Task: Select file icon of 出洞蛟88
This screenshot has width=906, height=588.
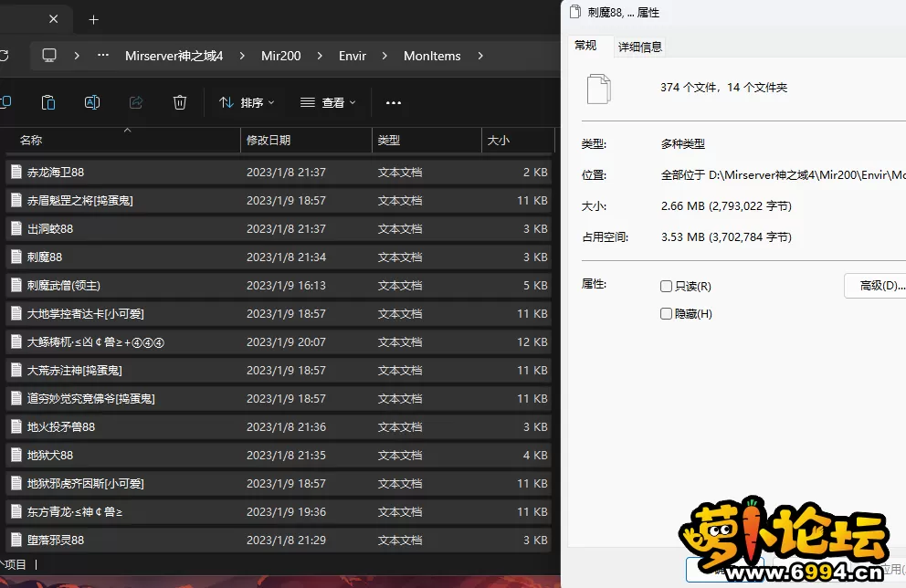Action: [16, 228]
